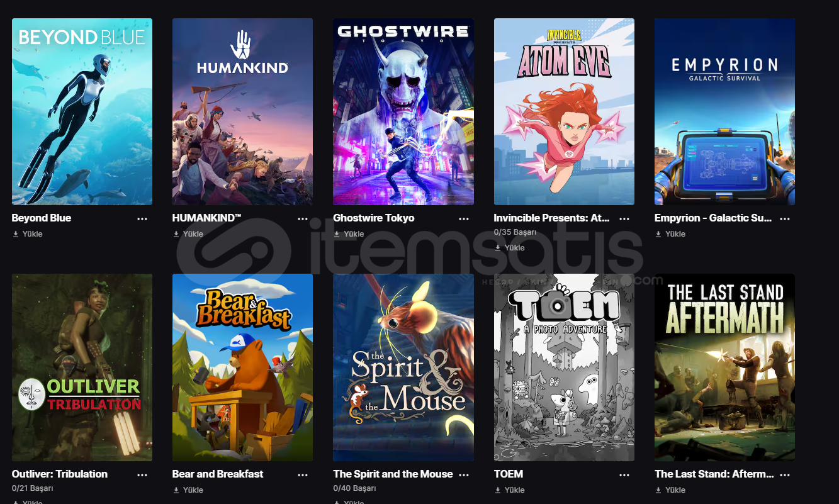The width and height of the screenshot is (839, 504).
Task: Open the three-dot menu for Beyond Blue
Action: pyautogui.click(x=142, y=219)
